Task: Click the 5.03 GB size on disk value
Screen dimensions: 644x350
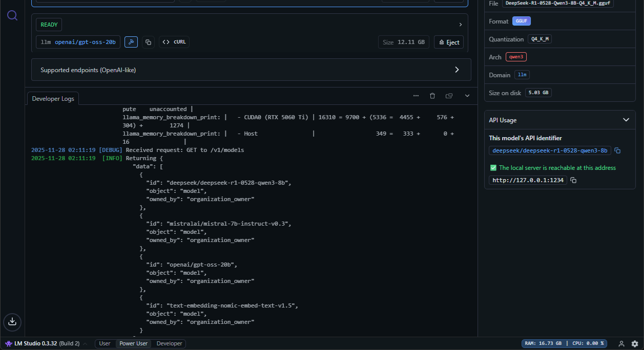Action: [538, 93]
